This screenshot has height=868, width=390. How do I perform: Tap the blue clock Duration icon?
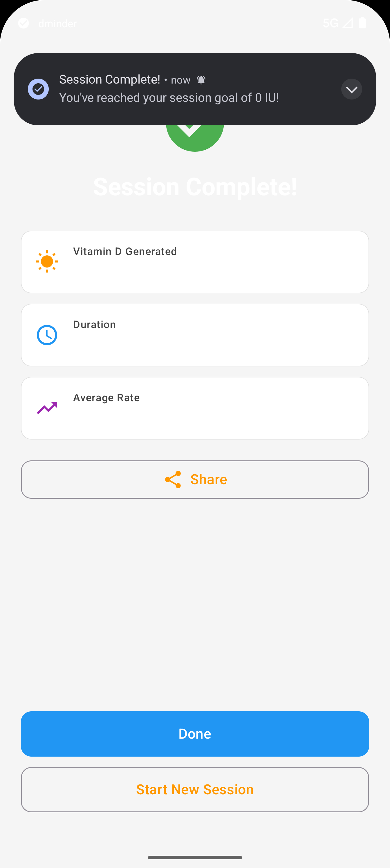47,335
